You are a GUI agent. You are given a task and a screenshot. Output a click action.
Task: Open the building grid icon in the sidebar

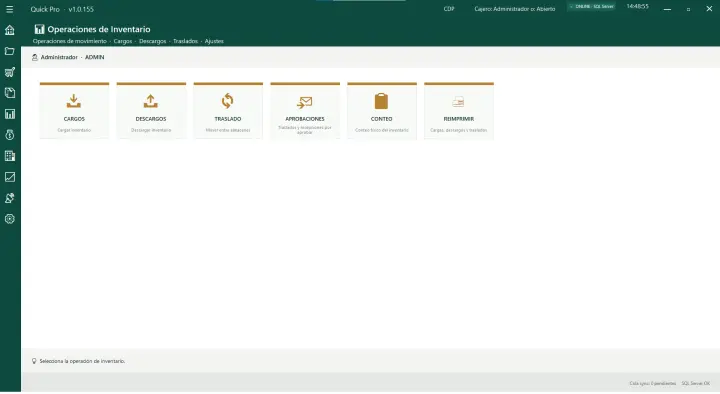(x=10, y=156)
